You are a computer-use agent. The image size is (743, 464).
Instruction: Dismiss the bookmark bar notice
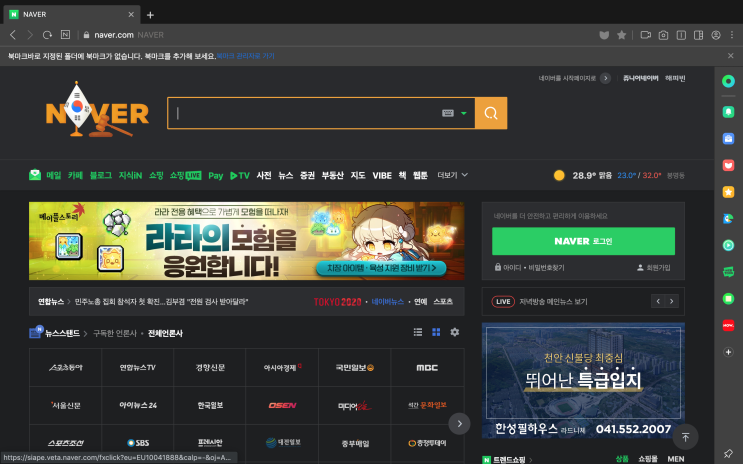click(x=731, y=56)
